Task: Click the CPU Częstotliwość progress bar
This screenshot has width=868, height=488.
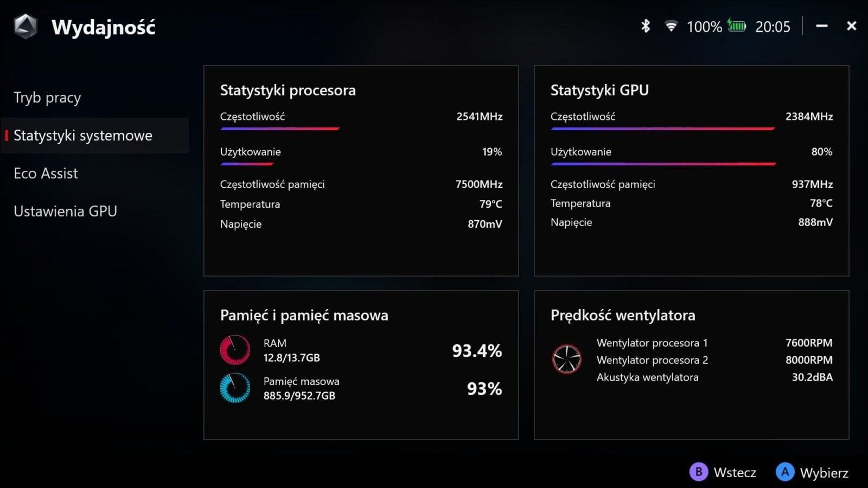Action: tap(280, 129)
